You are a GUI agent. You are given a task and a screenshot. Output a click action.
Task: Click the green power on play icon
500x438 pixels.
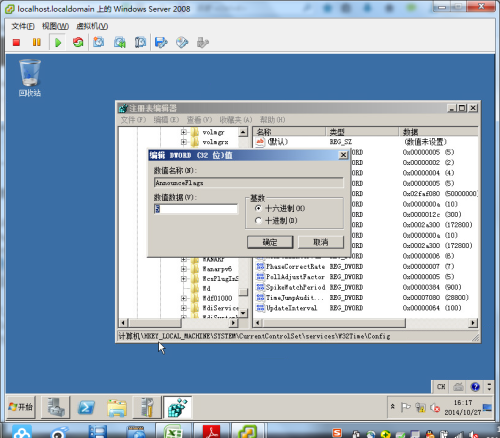tap(58, 42)
